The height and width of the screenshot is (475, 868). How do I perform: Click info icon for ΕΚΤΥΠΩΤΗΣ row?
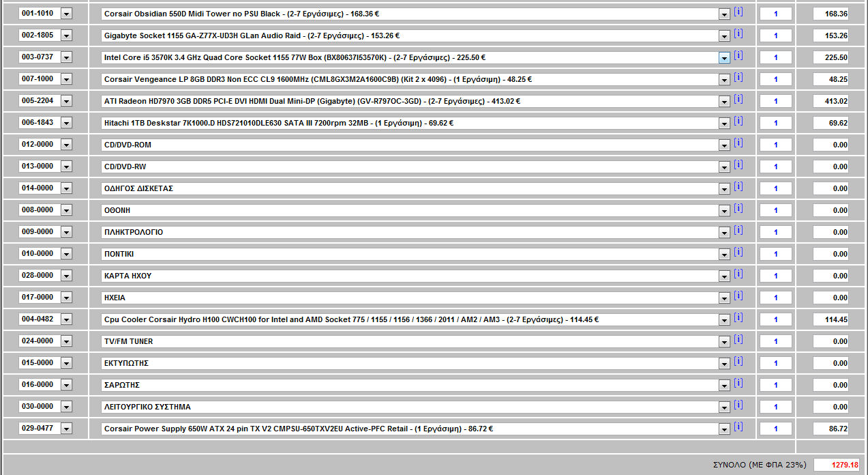pos(738,361)
